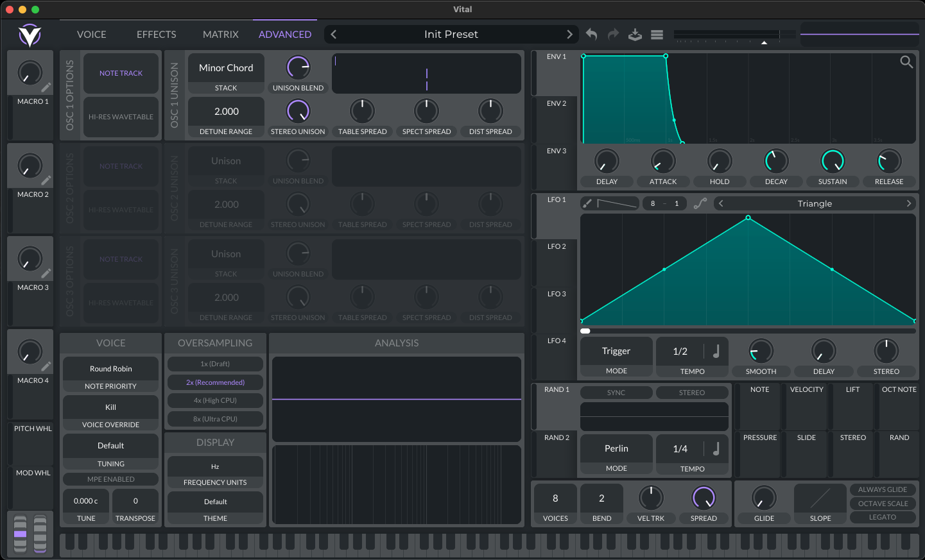925x560 pixels.
Task: Open the Perlin mode dropdown for RAND 2
Action: click(616, 448)
